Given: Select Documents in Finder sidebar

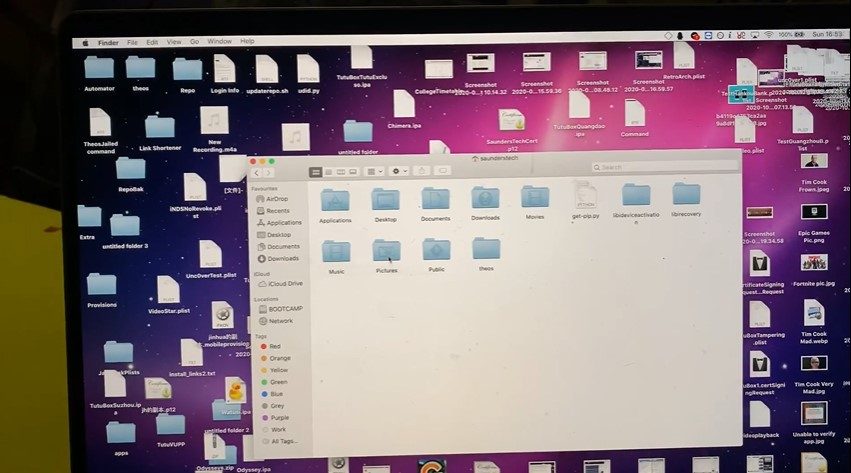Looking at the screenshot, I should click(x=278, y=247).
